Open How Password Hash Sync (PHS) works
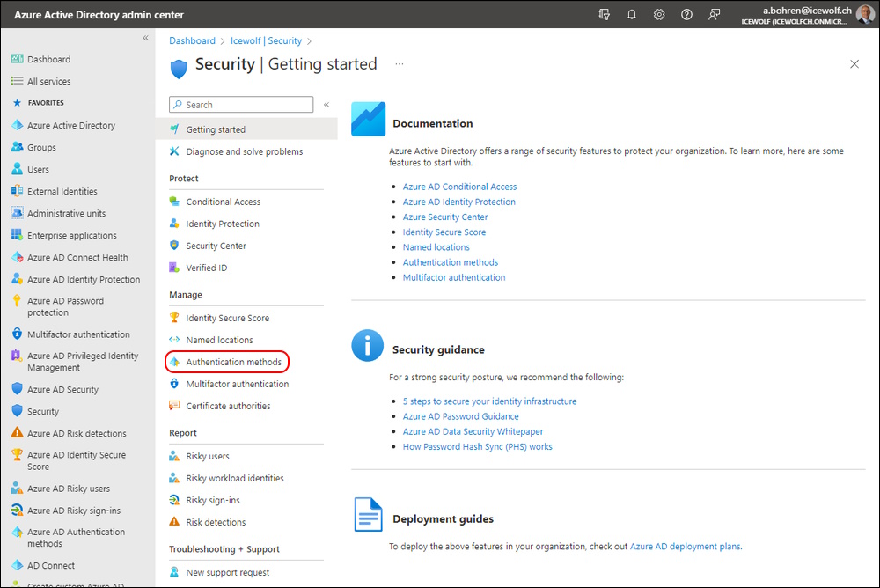The width and height of the screenshot is (880, 588). 478,446
